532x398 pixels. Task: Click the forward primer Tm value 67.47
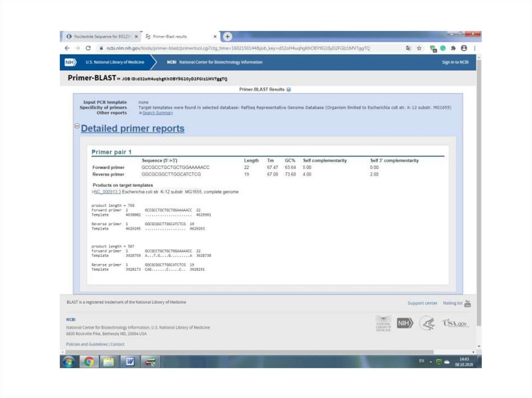tap(272, 168)
